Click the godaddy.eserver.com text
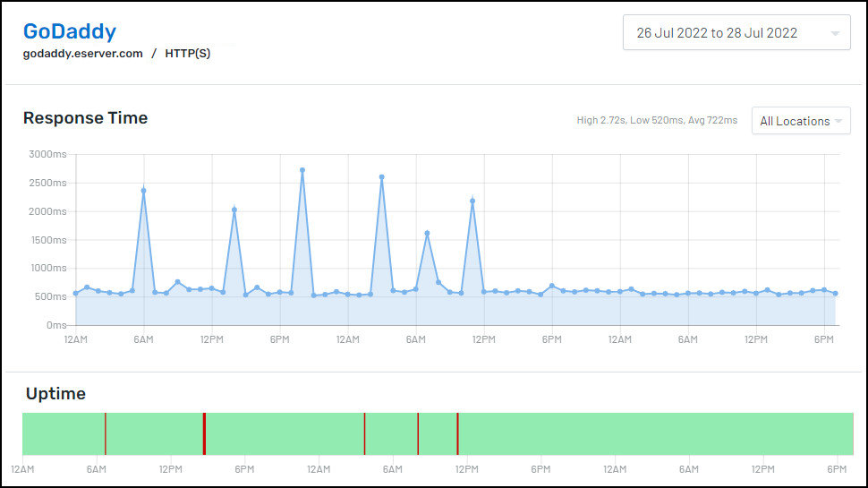 coord(83,54)
